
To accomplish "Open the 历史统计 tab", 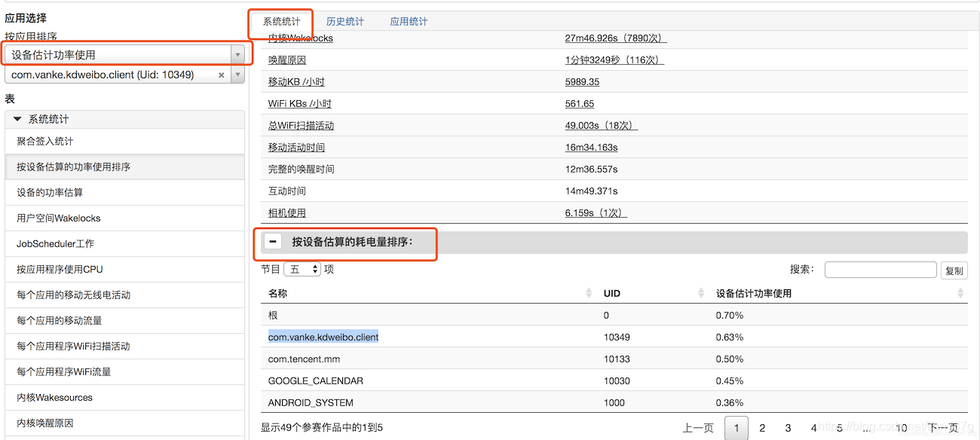I will [345, 22].
